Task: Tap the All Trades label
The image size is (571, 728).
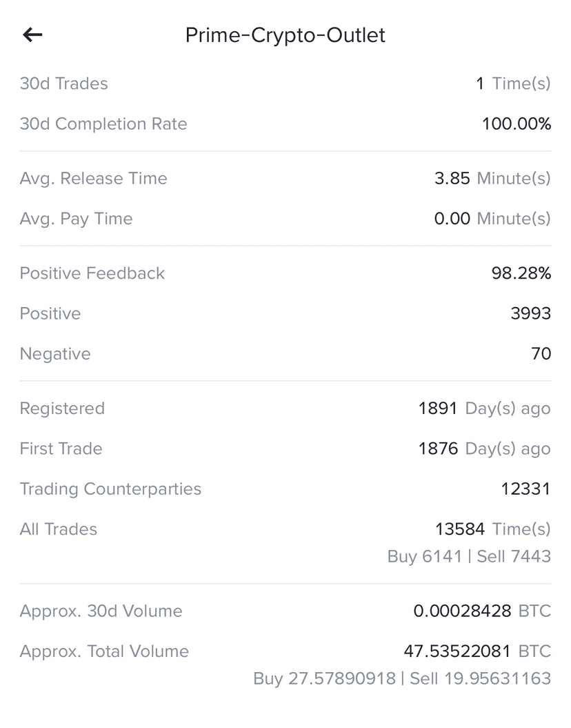Action: pyautogui.click(x=59, y=529)
